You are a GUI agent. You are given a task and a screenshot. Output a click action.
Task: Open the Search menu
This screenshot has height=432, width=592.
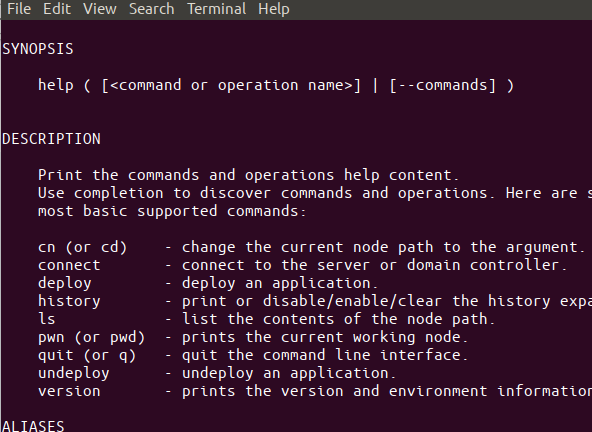[152, 9]
